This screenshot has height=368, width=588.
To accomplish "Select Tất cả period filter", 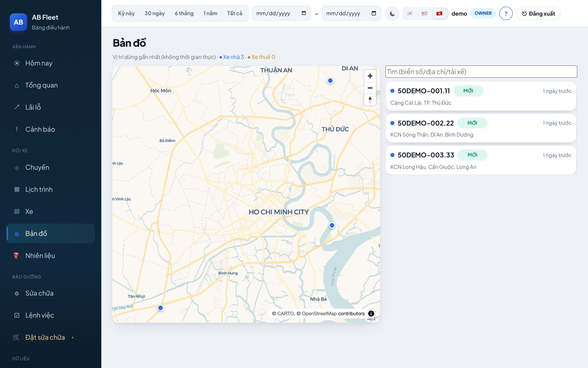I will click(x=234, y=14).
